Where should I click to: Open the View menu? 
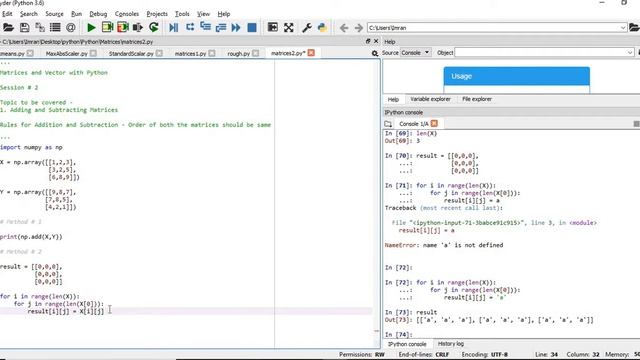203,14
